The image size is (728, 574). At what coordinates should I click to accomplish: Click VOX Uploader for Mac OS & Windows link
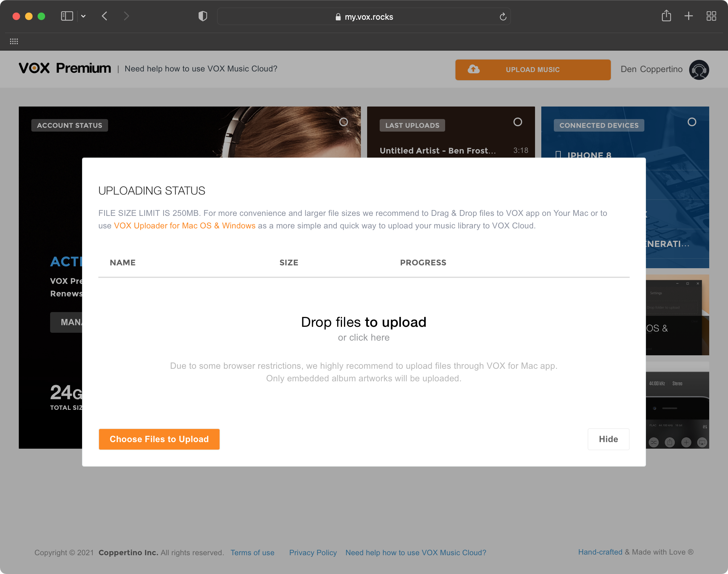[185, 225]
